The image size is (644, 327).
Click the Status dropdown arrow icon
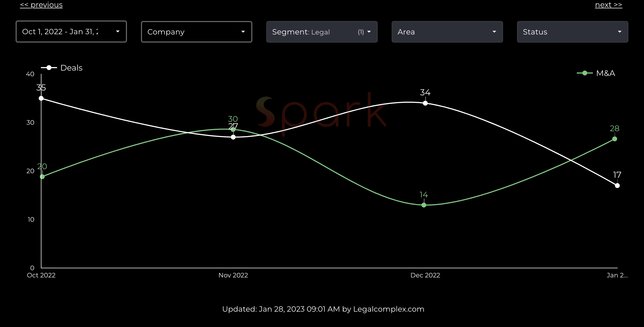click(620, 32)
